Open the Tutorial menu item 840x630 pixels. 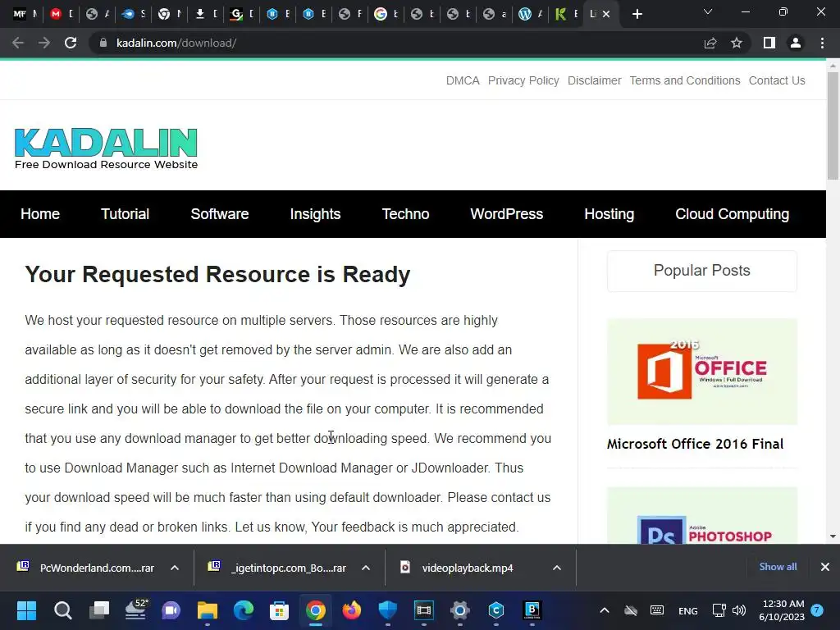coord(125,214)
